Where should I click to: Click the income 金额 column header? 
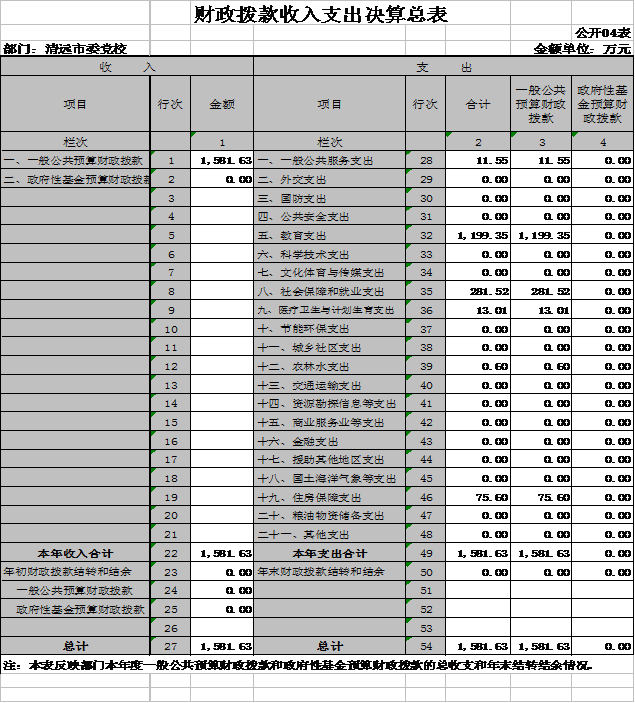point(222,104)
